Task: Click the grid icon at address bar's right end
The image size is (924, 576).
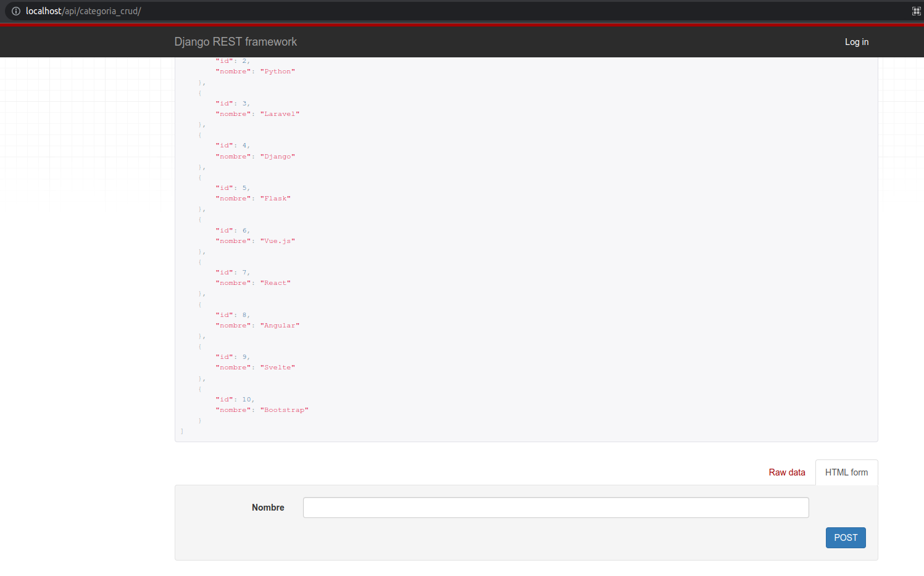Action: click(916, 11)
